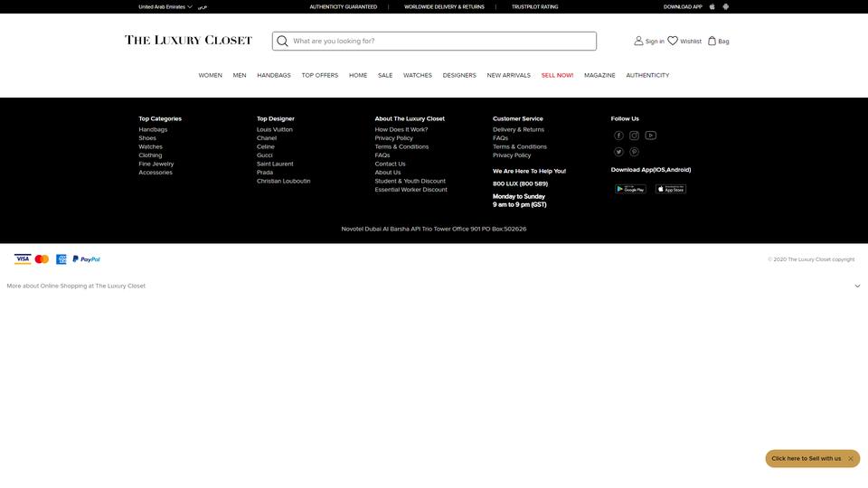Visit the YouTube channel icon
The height and width of the screenshot is (488, 868).
[650, 135]
